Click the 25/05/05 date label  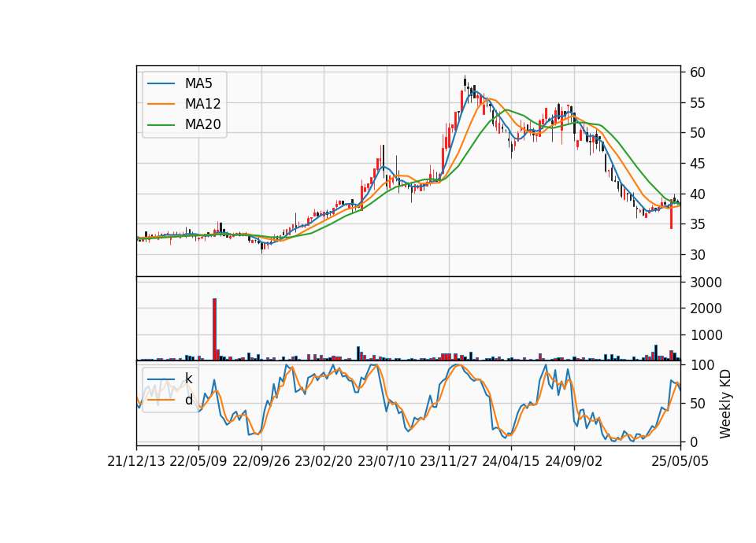click(x=680, y=461)
